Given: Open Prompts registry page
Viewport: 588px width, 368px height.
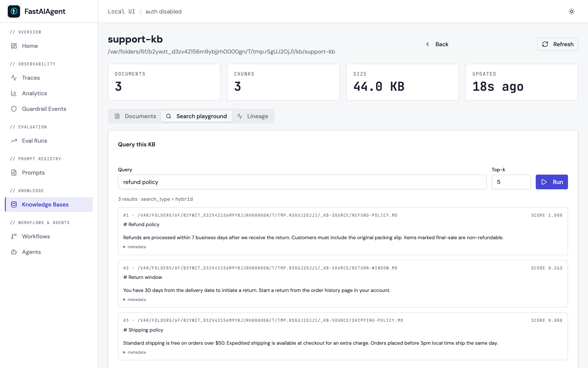Looking at the screenshot, I should 49,173.
